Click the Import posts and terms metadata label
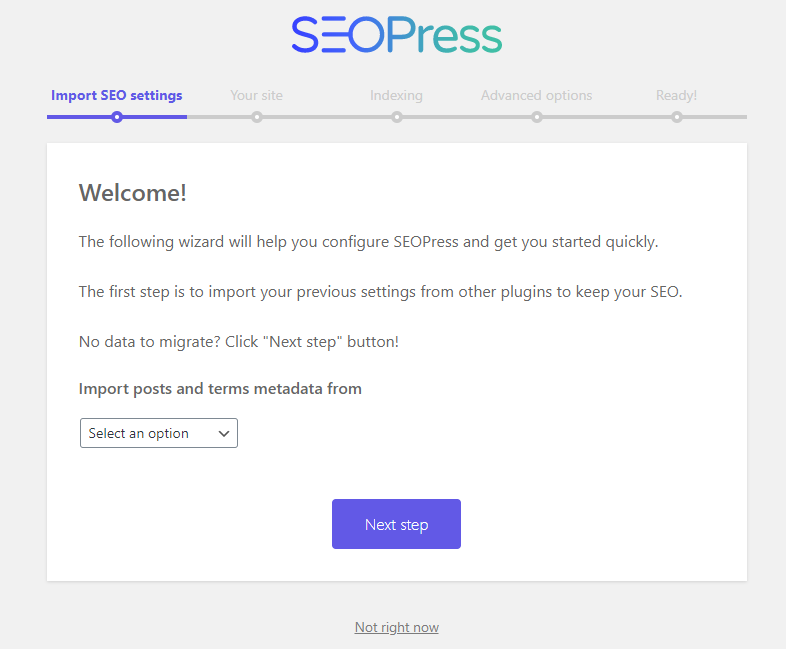786x649 pixels. click(220, 388)
